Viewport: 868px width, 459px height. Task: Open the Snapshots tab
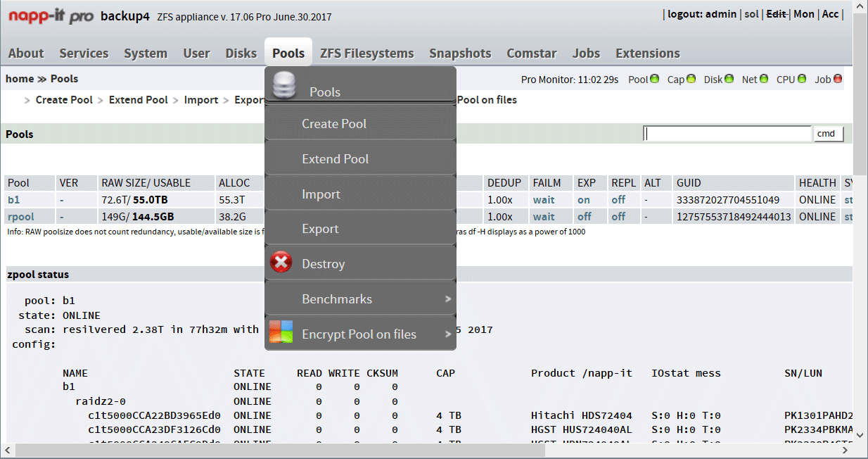(460, 54)
